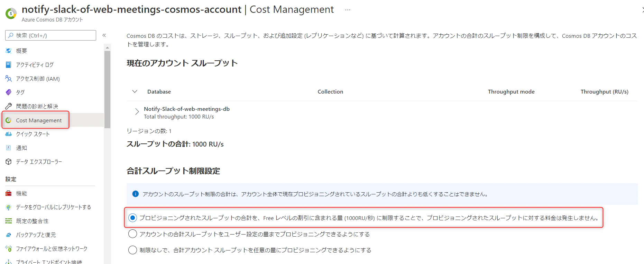Open 概要 in the sidebar
This screenshot has height=264, width=644.
click(x=21, y=51)
